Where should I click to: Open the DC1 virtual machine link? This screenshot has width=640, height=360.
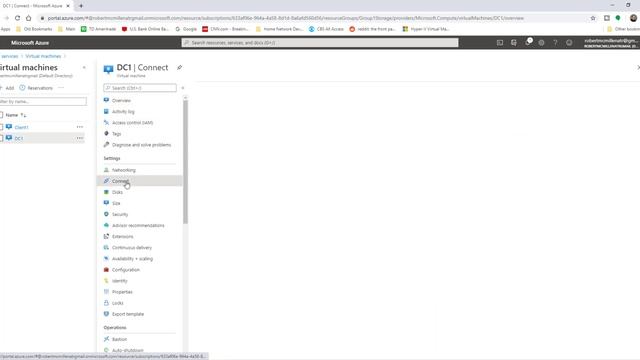click(19, 138)
